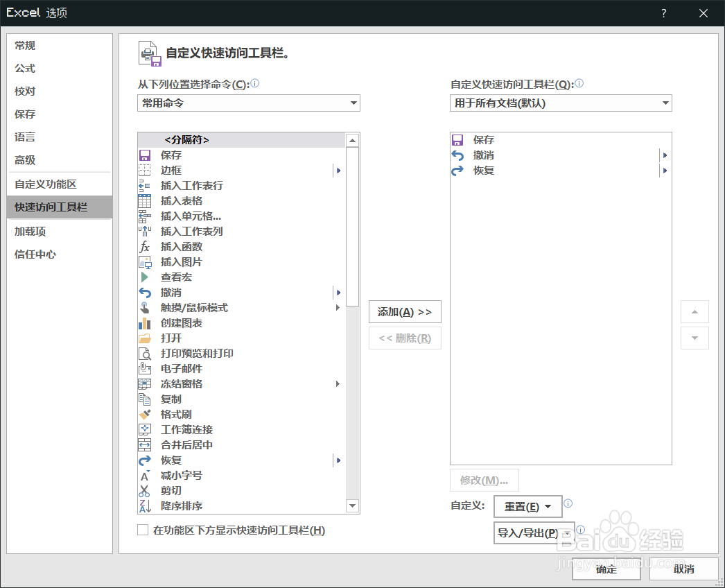Viewport: 725px width, 588px height.
Task: Move selected command up with arrow button
Action: coord(695,311)
